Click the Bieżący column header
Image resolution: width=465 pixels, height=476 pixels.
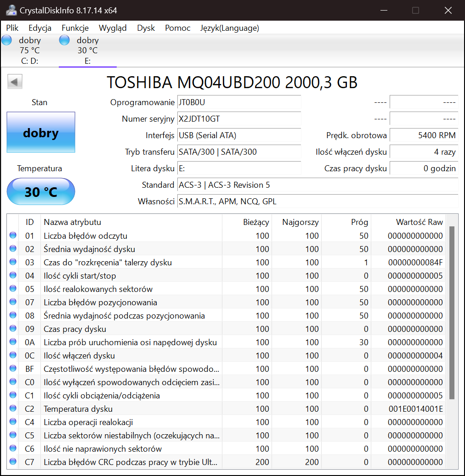coord(247,222)
